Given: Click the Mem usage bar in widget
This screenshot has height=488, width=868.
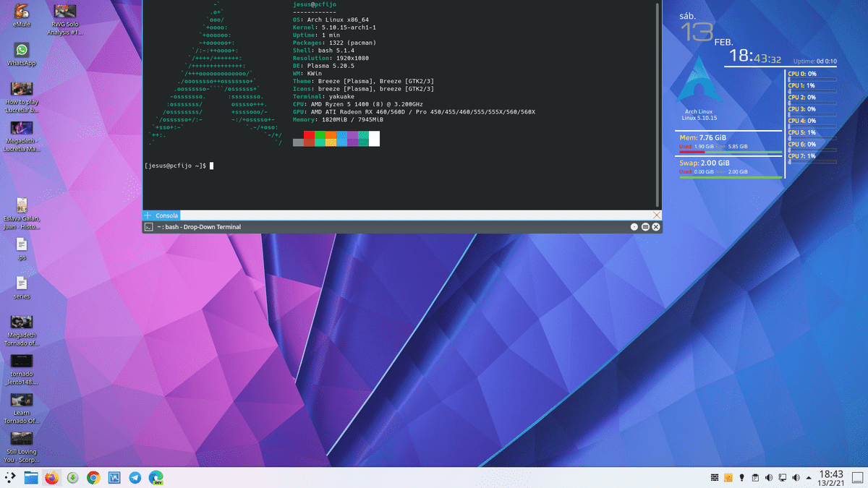Looking at the screenshot, I should [731, 152].
